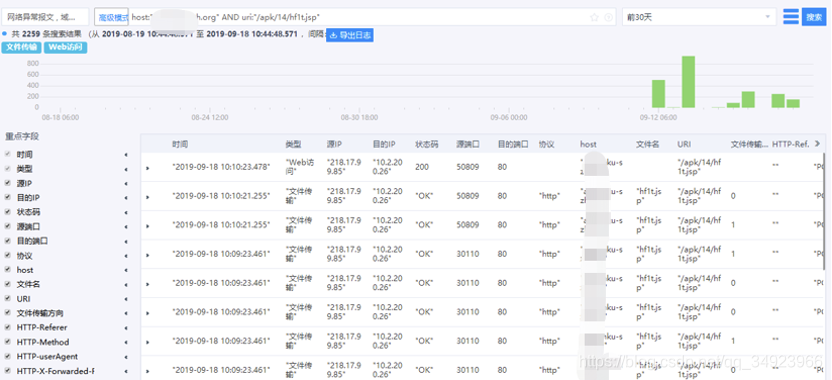
Task: Expand the 源IP field arrow in the sidebar
Action: click(126, 183)
